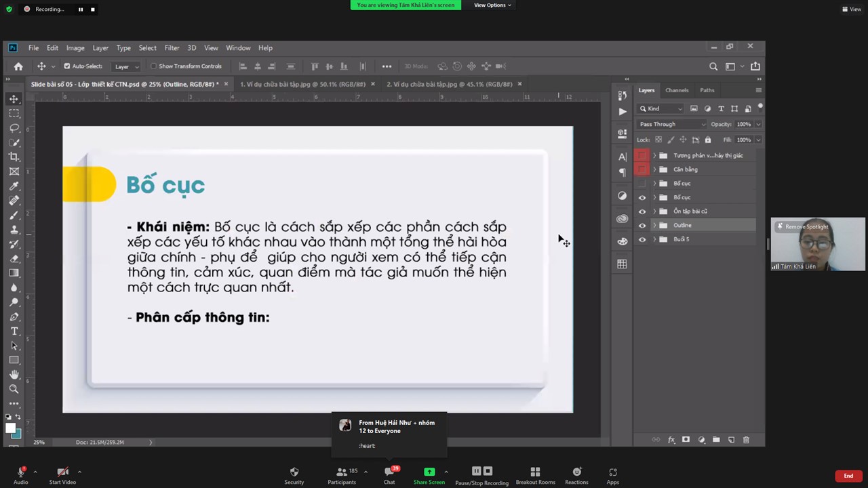Hide the Outline group layer
Image resolution: width=868 pixels, height=488 pixels.
[642, 226]
